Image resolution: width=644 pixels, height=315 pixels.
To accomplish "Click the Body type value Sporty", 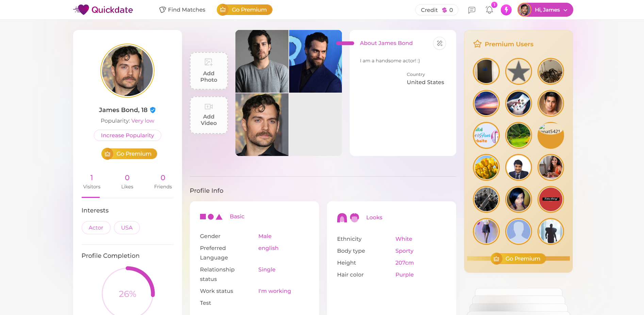I will 404,251.
